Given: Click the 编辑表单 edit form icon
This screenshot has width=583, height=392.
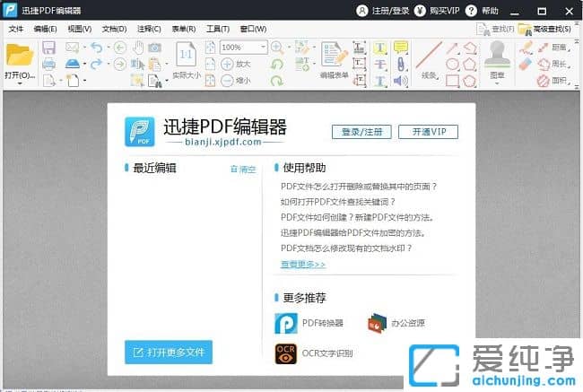Looking at the screenshot, I should (x=335, y=59).
